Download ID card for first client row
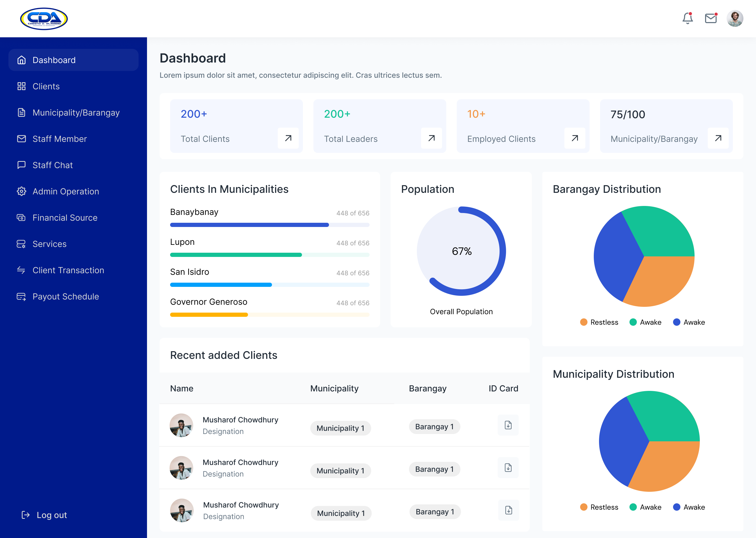The width and height of the screenshot is (756, 538). point(508,425)
